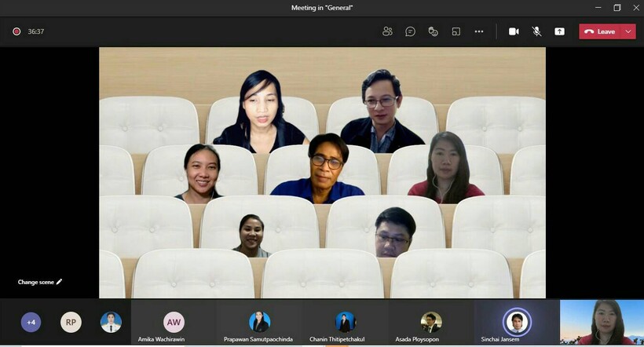Select Amika Wachirawin participant tile

[174, 322]
